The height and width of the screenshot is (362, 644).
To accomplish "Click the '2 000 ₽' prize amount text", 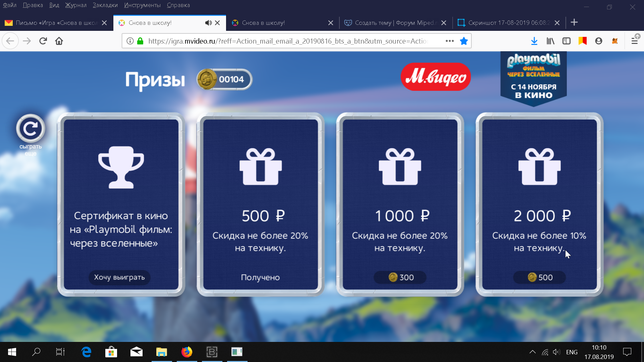I will [x=542, y=216].
